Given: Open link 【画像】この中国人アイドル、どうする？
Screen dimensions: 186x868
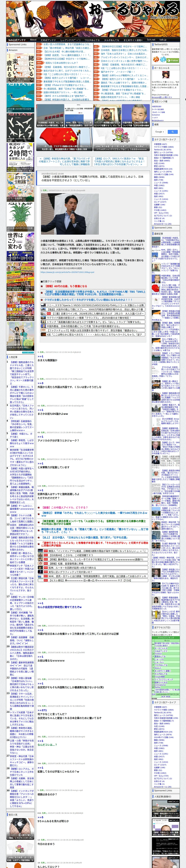Looking at the screenshot, I should [65, 507].
